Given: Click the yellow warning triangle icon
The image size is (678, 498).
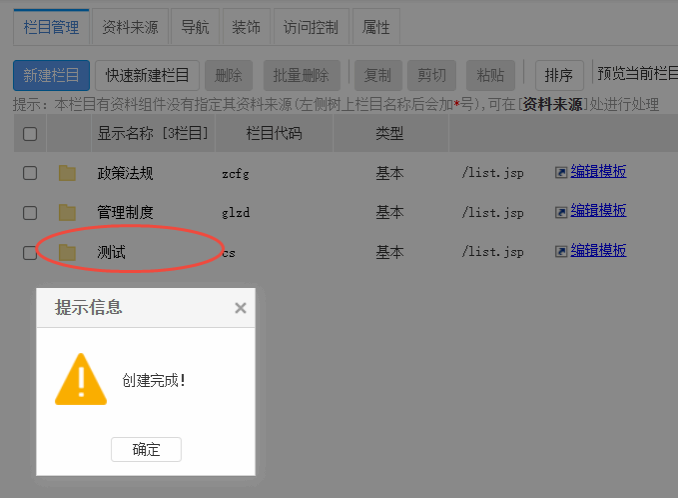Looking at the screenshot, I should [80, 380].
